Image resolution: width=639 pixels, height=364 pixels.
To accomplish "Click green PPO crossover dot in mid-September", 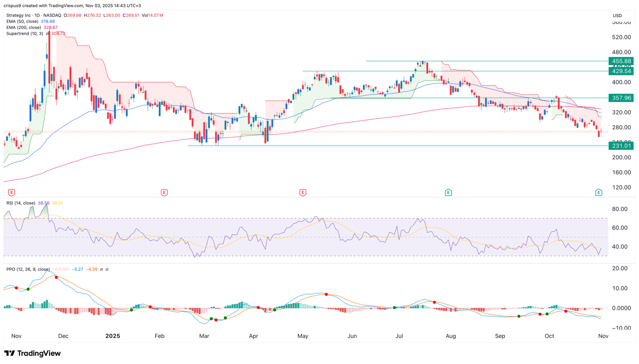I will (x=519, y=316).
